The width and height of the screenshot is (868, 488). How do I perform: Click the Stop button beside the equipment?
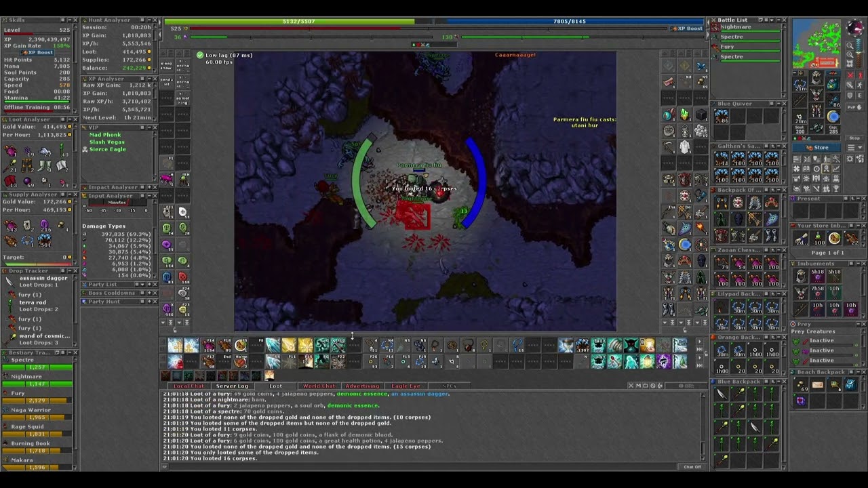coord(854,138)
